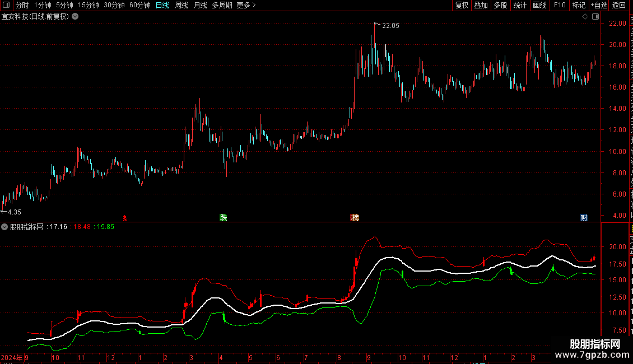Open the 宜安科技 chart settings dropdown
Viewport: 633px width, 364px height.
click(75, 17)
